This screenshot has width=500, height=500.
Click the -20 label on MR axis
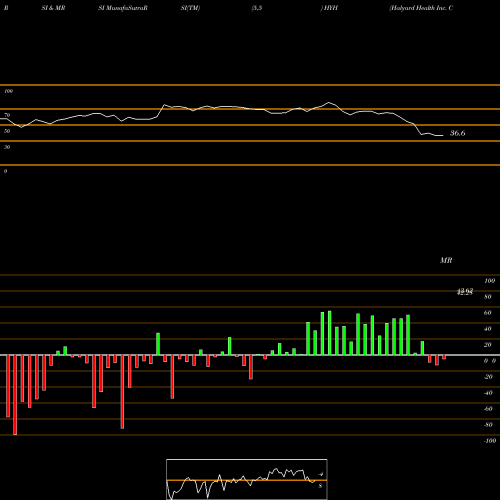(488, 377)
